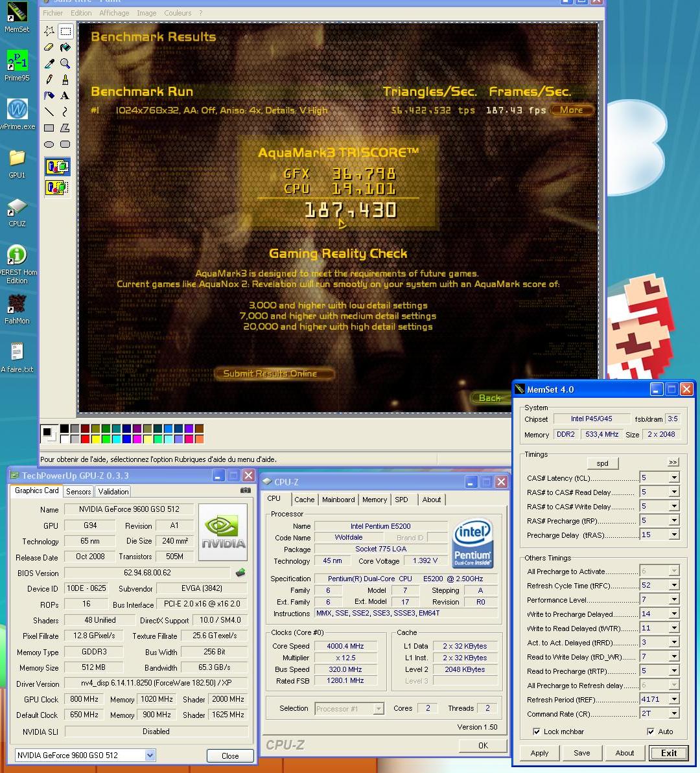Image resolution: width=700 pixels, height=773 pixels.
Task: Switch to the Validation tab in GPU-Z
Action: coord(113,492)
